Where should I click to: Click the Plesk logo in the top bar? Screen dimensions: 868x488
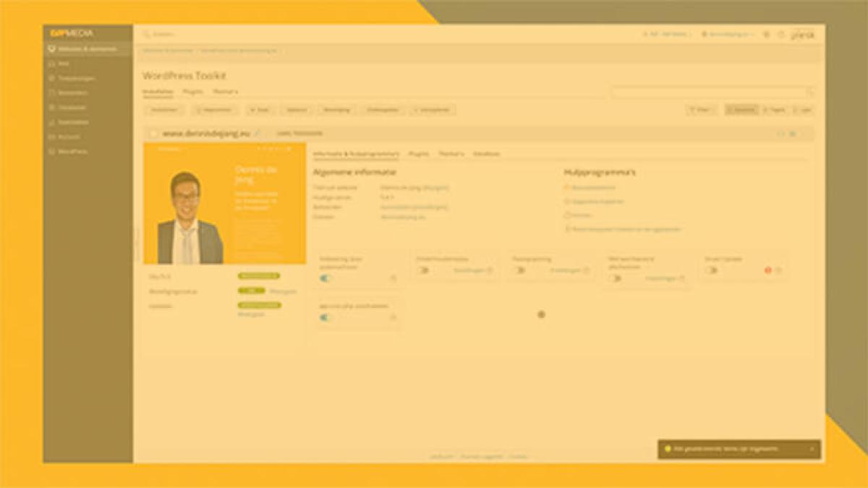coord(802,34)
